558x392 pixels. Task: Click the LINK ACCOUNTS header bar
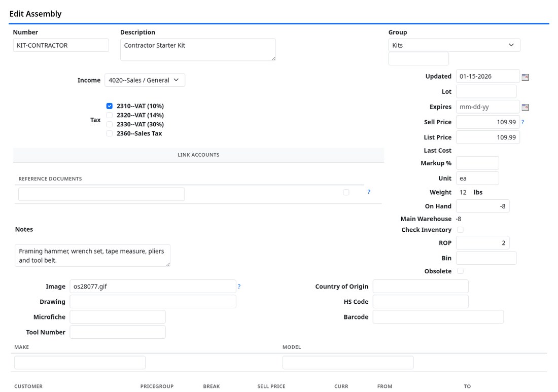[x=198, y=155]
